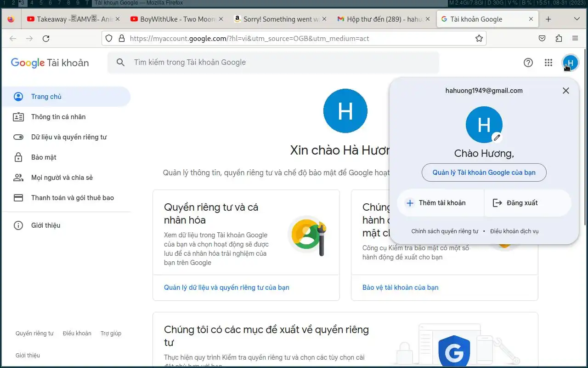This screenshot has width=588, height=368.
Task: Open a new tab with plus button
Action: 548,19
